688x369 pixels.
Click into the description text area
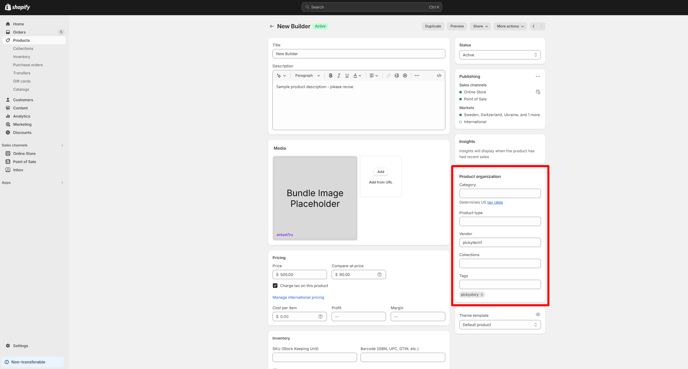coord(358,105)
